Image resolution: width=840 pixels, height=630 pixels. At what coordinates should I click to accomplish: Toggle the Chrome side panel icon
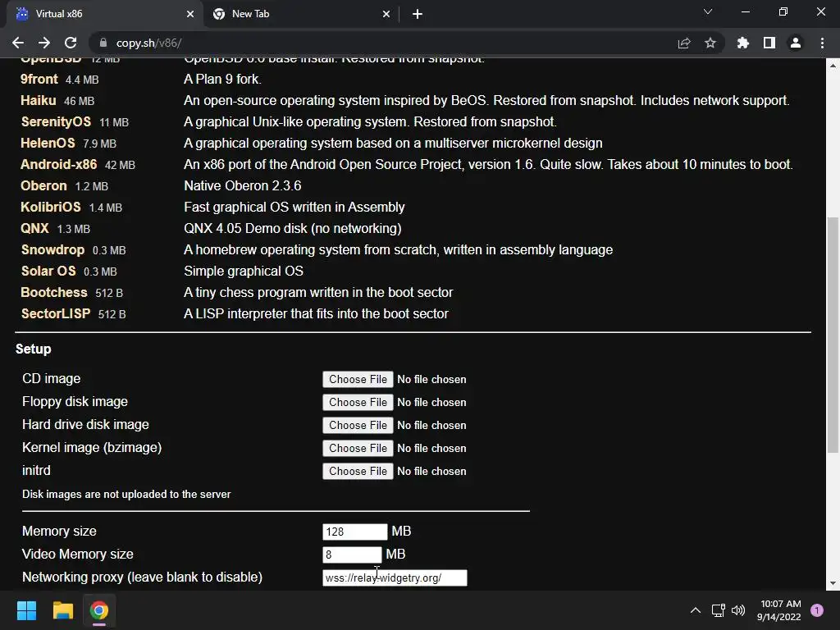click(769, 43)
